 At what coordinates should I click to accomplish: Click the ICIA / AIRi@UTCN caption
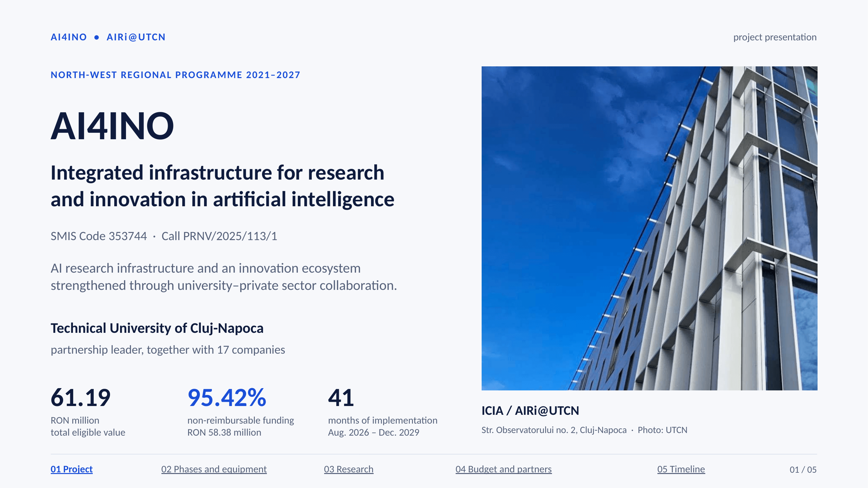530,411
